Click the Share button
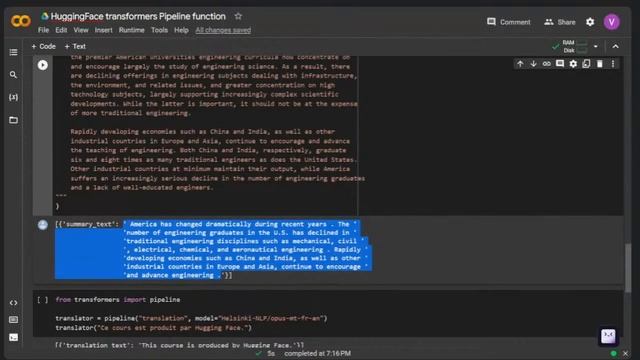Image resolution: width=640 pixels, height=360 pixels. click(560, 22)
